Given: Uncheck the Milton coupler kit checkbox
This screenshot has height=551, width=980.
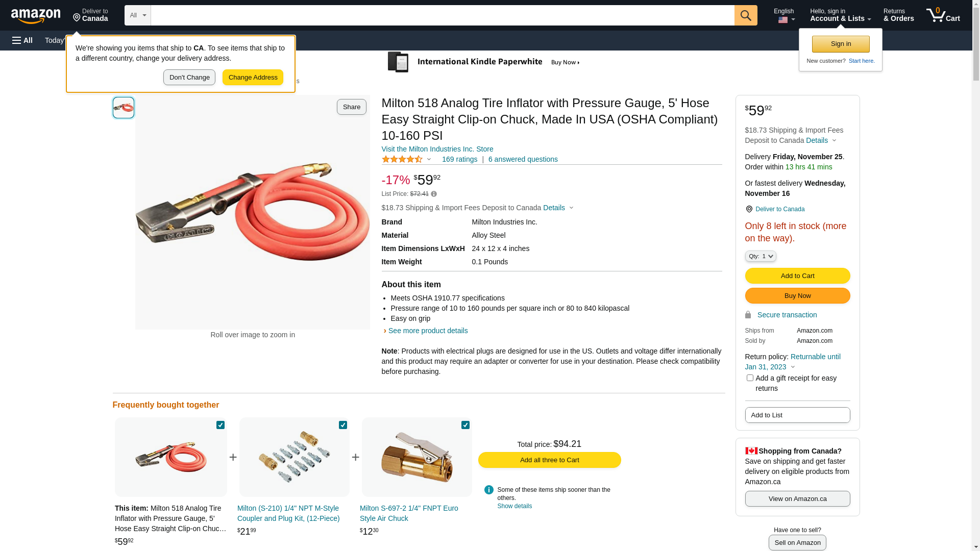Looking at the screenshot, I should [x=343, y=425].
